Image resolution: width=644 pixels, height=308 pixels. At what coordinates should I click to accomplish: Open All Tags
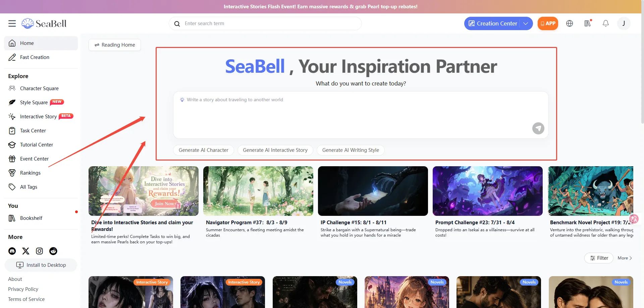pyautogui.click(x=41, y=187)
